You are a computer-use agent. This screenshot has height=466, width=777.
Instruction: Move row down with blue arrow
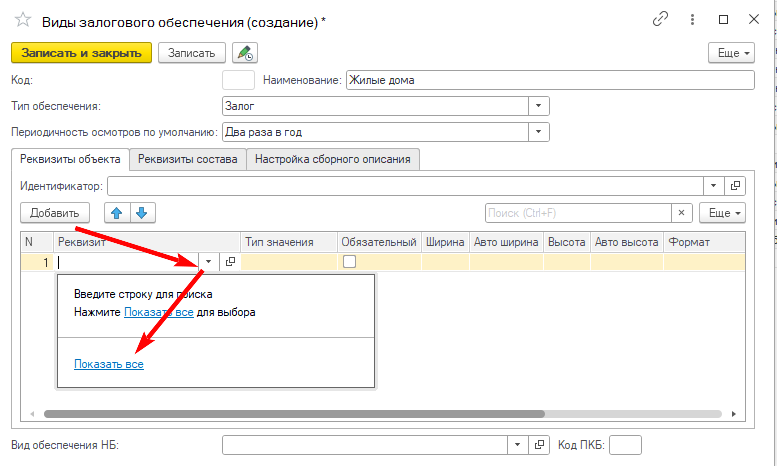point(143,213)
